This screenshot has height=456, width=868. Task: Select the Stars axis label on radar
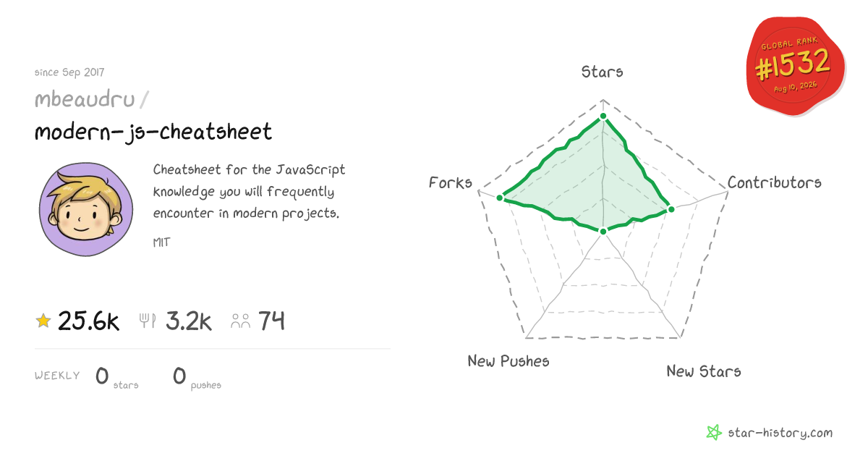603,71
